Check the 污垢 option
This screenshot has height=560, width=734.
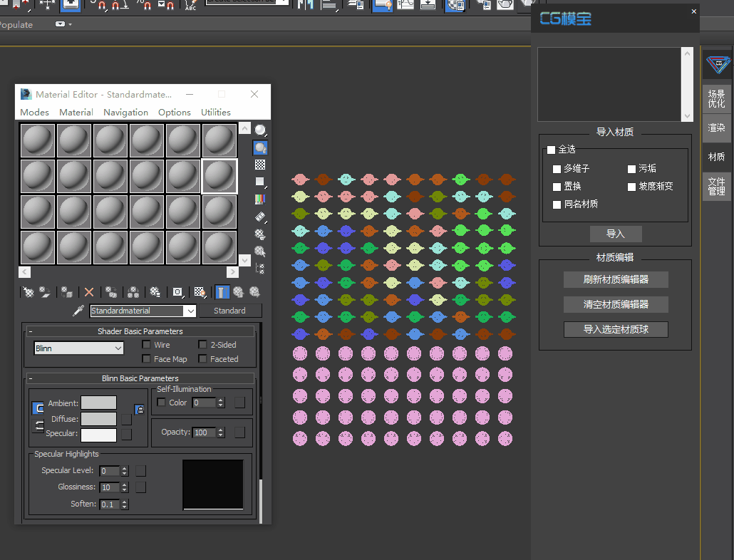[631, 168]
